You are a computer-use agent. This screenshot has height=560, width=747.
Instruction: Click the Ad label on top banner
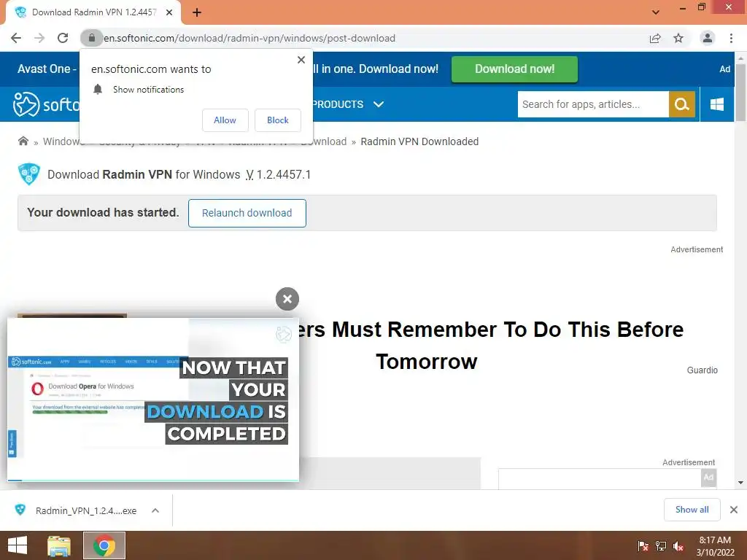click(724, 69)
